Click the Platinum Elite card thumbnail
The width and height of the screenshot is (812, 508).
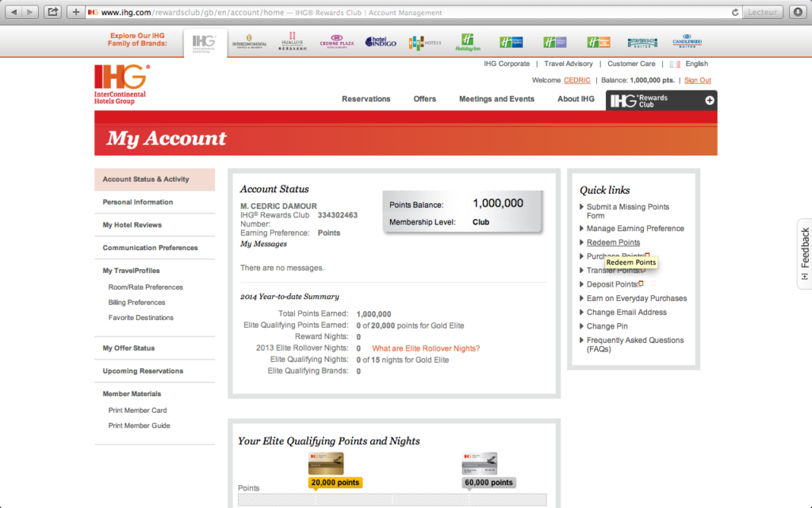click(479, 464)
